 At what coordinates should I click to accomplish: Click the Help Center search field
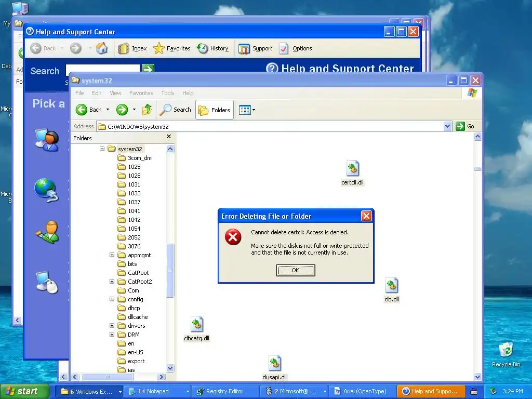(103, 68)
